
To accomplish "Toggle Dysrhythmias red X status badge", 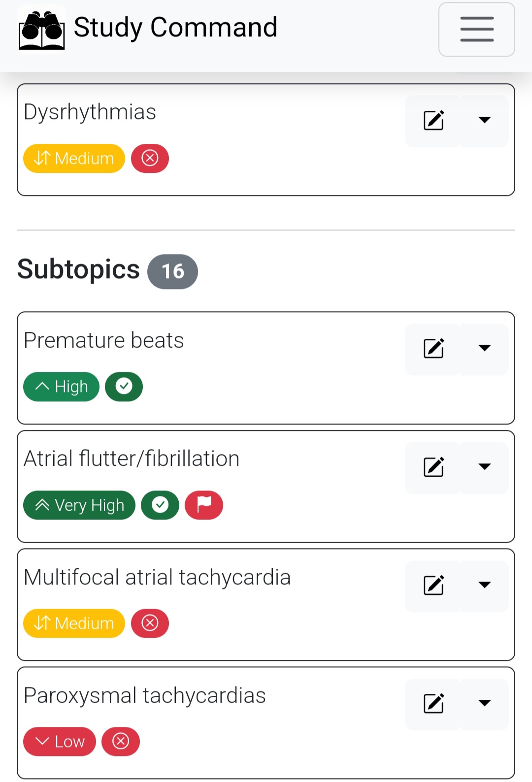I will (150, 158).
